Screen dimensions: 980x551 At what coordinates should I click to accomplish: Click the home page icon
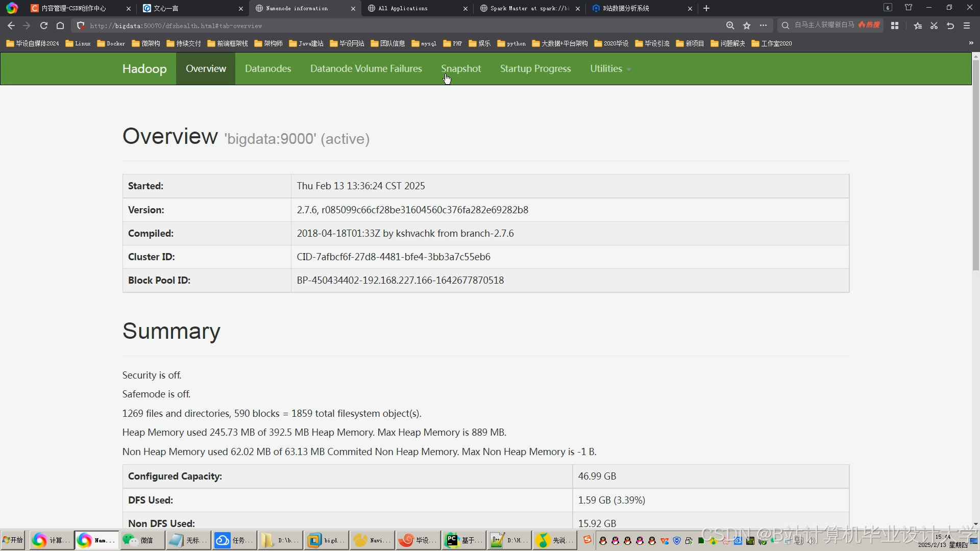pos(60,26)
